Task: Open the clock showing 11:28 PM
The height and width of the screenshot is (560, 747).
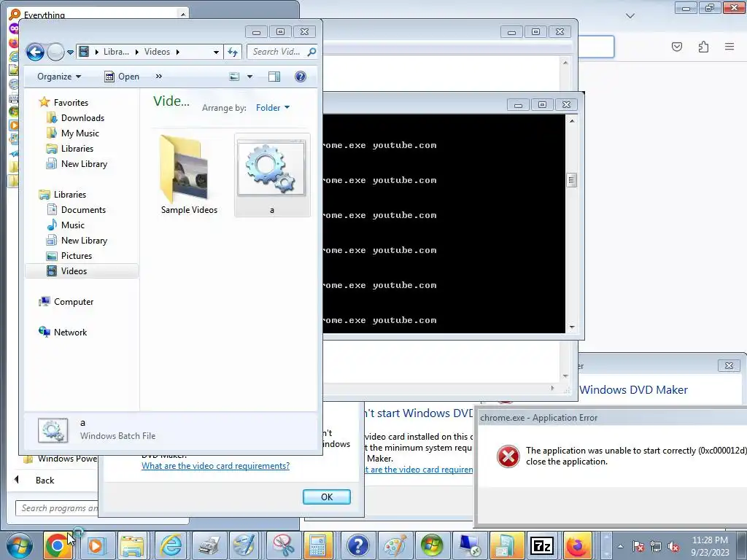Action: pyautogui.click(x=710, y=546)
